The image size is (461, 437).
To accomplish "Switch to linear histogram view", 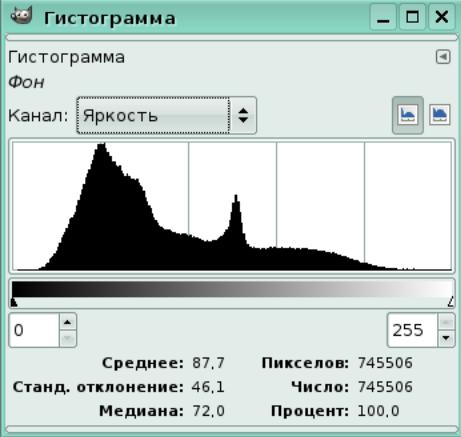I will (x=408, y=115).
